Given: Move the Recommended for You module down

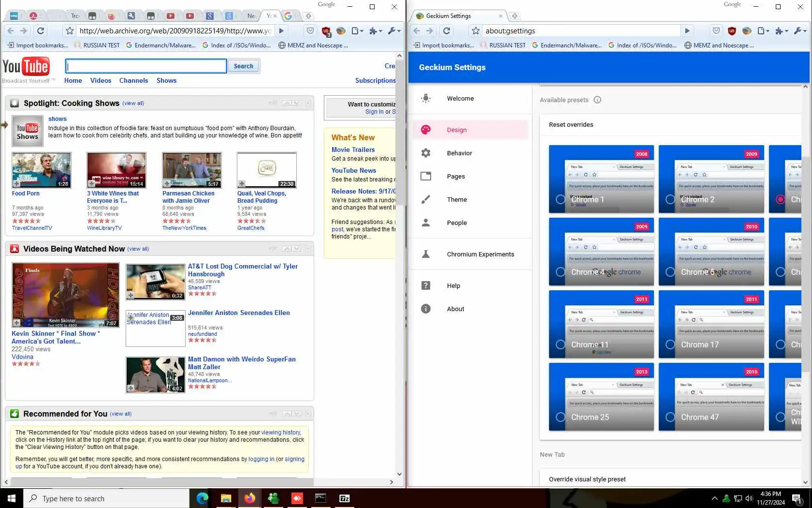Looking at the screenshot, I should tap(297, 414).
